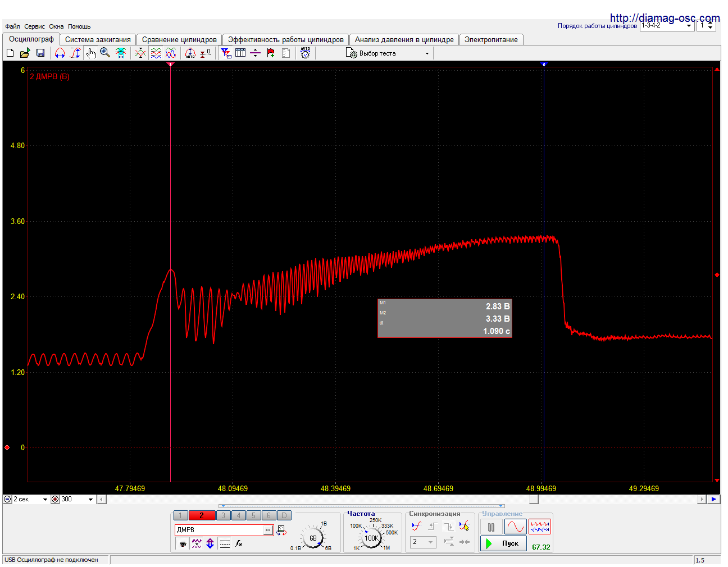The width and height of the screenshot is (728, 567).
Task: Click the probe swap icon
Action: (x=281, y=531)
